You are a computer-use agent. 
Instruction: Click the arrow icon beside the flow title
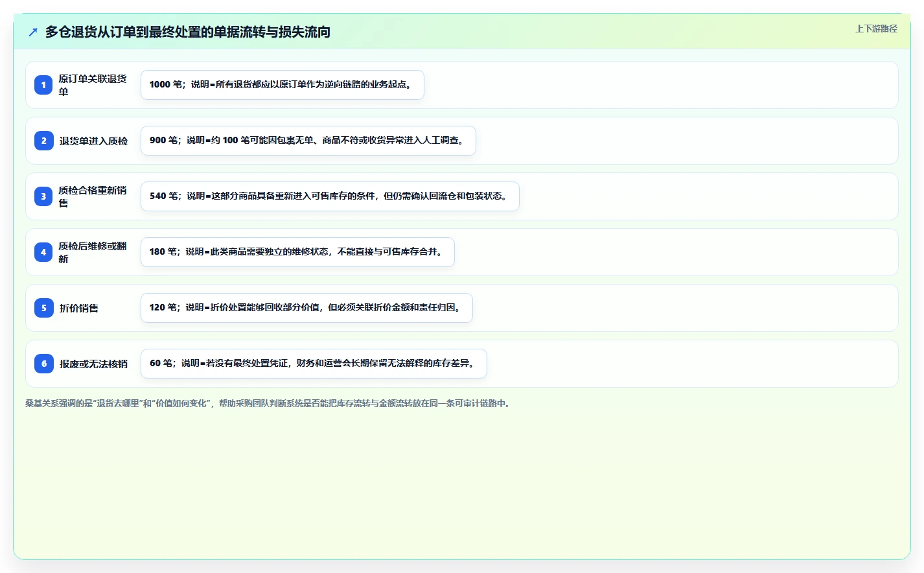[x=33, y=32]
